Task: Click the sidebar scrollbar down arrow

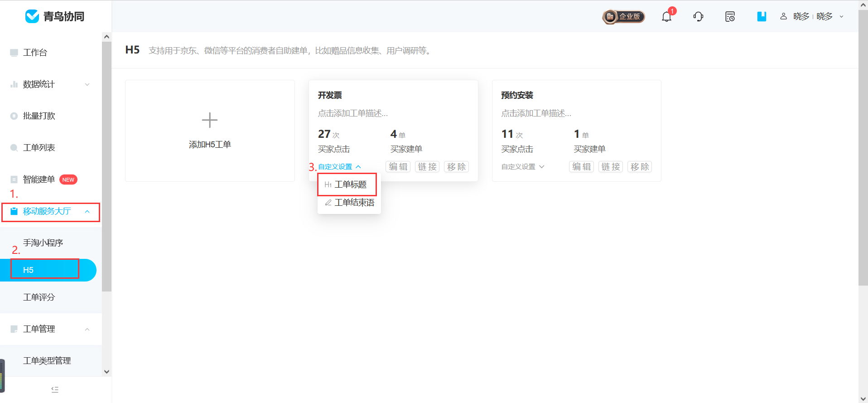Action: click(106, 372)
